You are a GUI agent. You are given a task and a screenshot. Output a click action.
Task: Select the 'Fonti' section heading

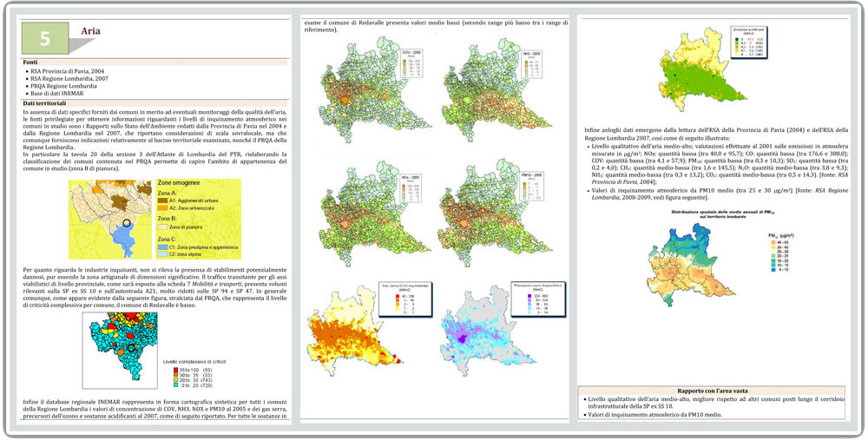(31, 62)
